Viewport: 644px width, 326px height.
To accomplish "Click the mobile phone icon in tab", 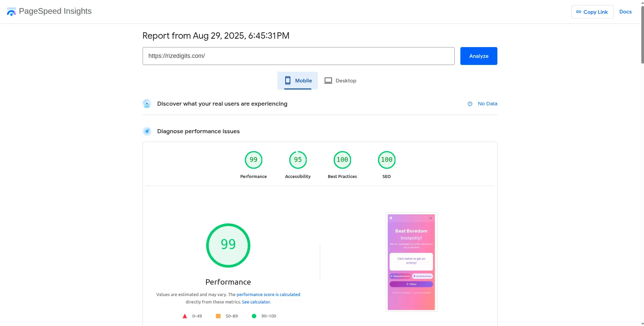I will coord(288,80).
